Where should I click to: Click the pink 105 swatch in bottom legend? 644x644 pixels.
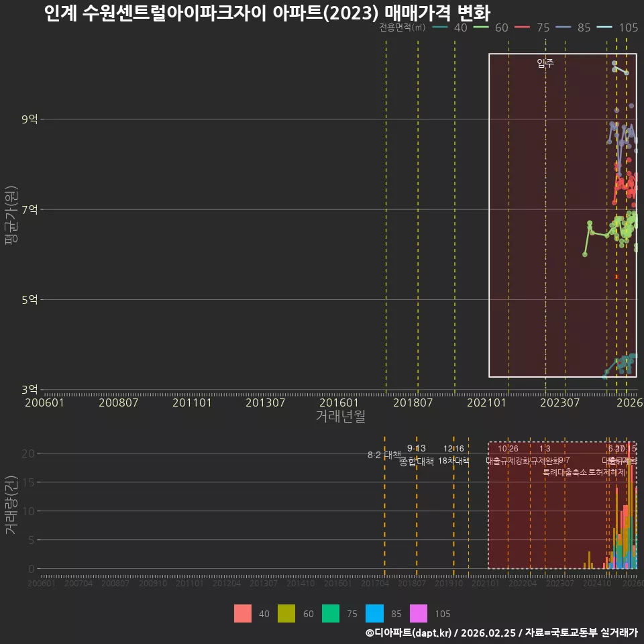pyautogui.click(x=419, y=614)
